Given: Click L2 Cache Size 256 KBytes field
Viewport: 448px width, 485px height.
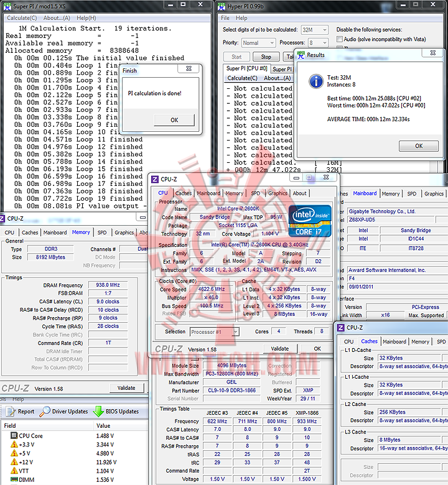Looking at the screenshot, I should (409, 412).
